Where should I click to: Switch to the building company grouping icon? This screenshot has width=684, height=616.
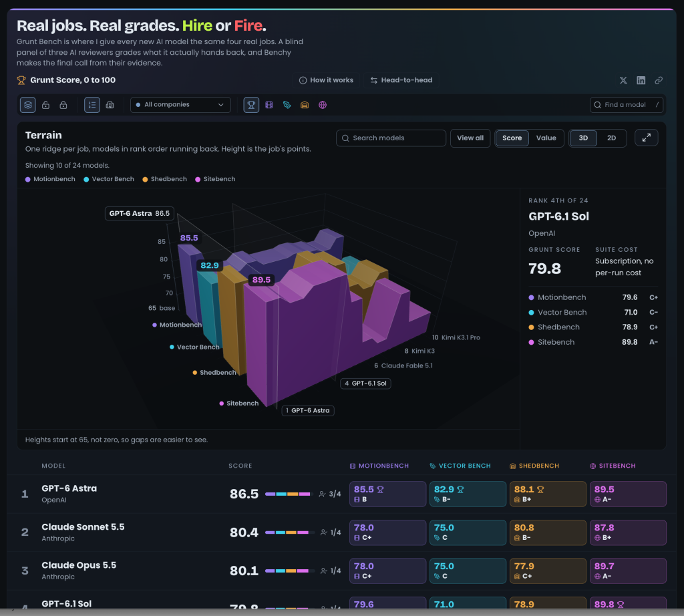click(110, 105)
